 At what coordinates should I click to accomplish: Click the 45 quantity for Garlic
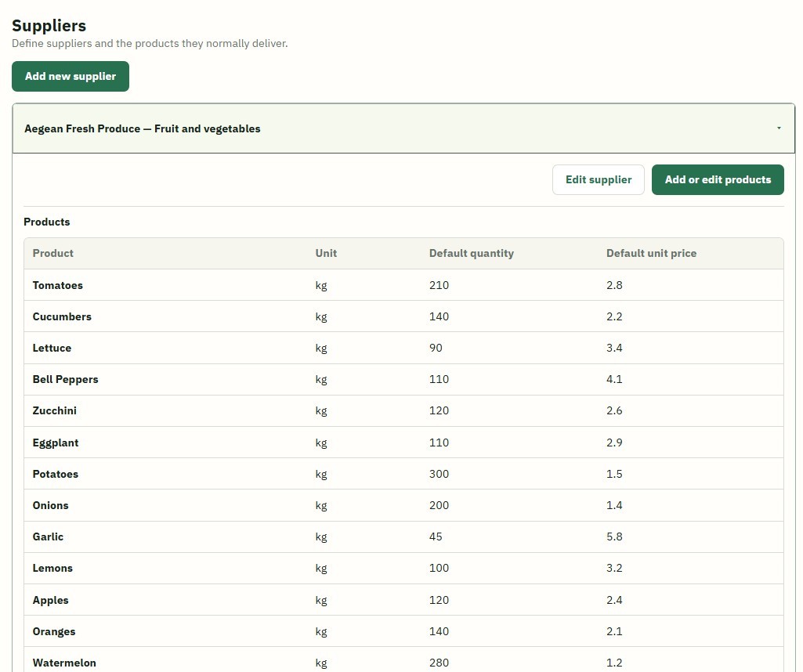tap(436, 537)
